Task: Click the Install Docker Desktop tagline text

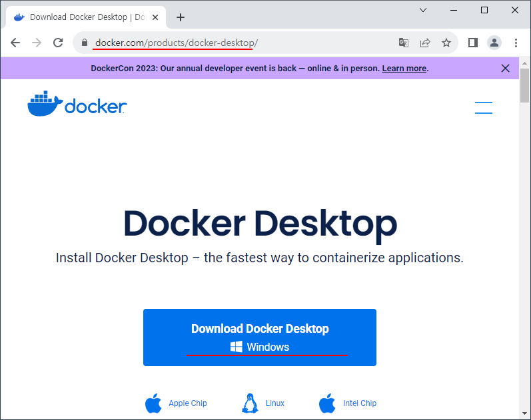Action: [259, 258]
